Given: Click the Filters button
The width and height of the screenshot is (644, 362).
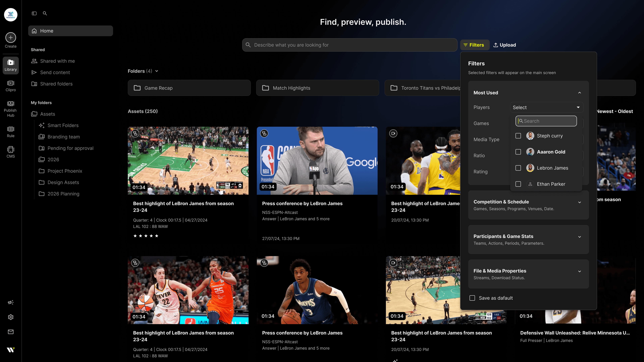Looking at the screenshot, I should coord(474,45).
